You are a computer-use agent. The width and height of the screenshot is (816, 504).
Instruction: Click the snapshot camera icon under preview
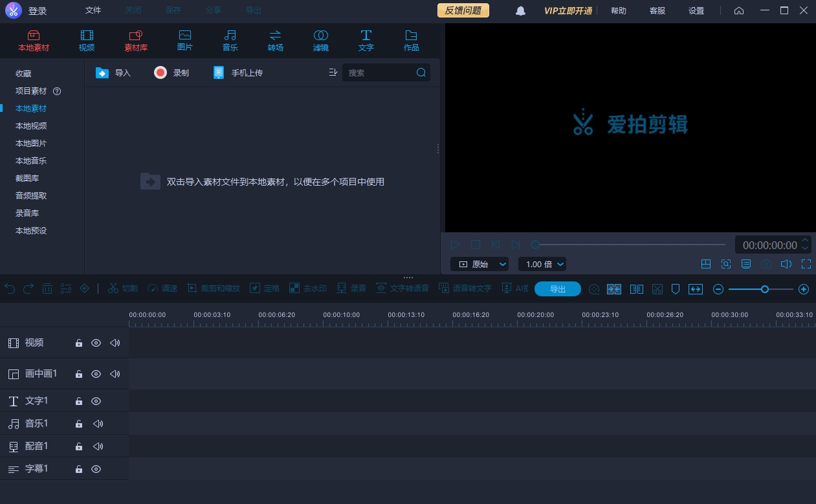[x=766, y=264]
